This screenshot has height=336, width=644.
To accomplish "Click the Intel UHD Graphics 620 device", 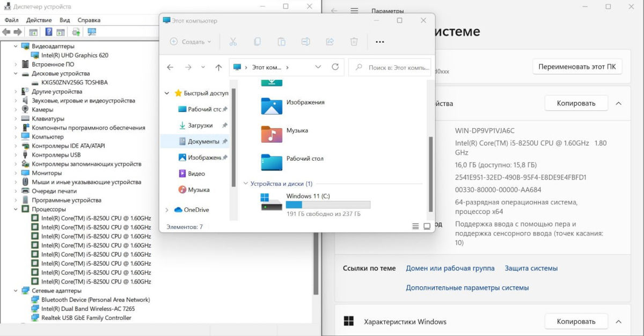I will pyautogui.click(x=75, y=55).
